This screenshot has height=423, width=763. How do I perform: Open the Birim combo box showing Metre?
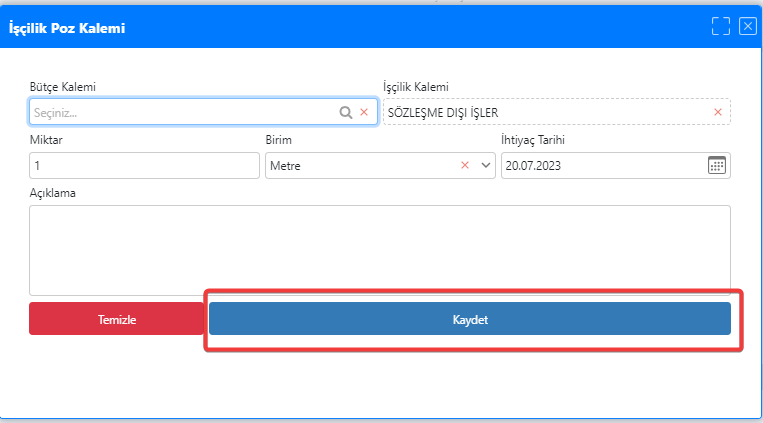click(x=360, y=166)
